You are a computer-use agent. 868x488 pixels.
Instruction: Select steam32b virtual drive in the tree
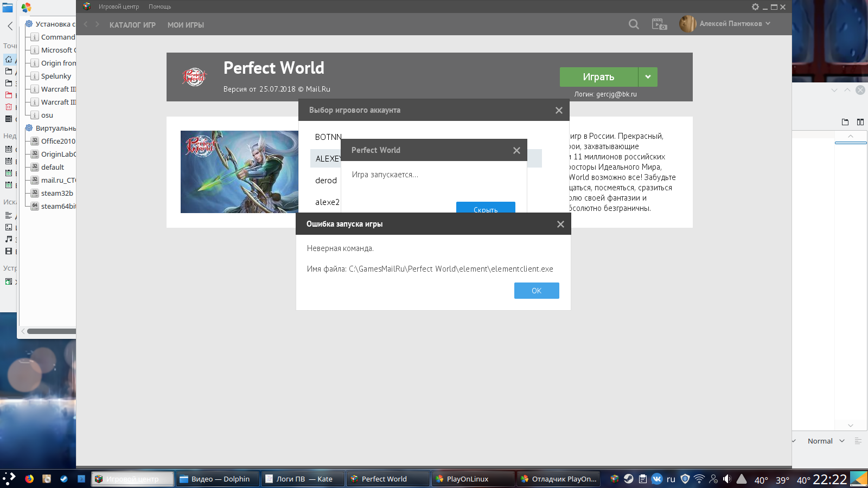pyautogui.click(x=57, y=193)
